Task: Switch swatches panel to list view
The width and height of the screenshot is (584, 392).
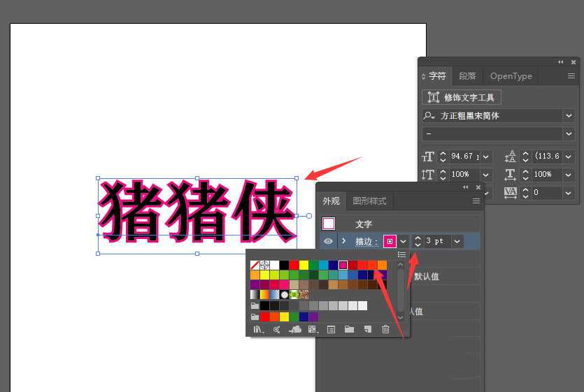Action: coord(401,254)
